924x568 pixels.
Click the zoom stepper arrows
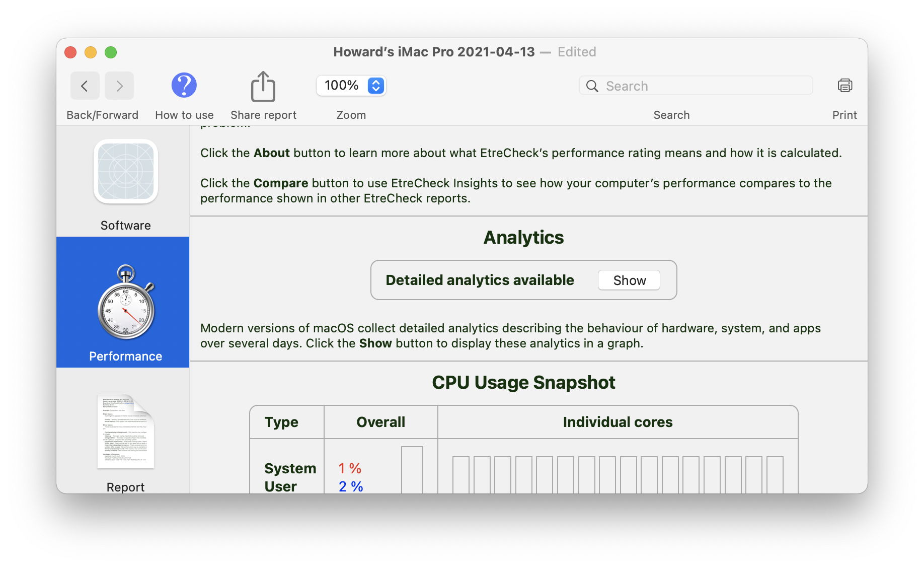pyautogui.click(x=376, y=86)
